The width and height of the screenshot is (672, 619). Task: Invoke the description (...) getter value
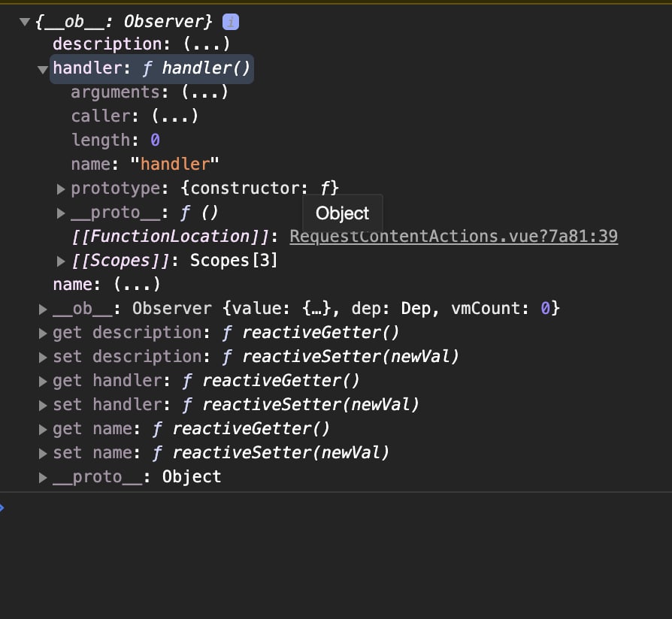[x=207, y=44]
